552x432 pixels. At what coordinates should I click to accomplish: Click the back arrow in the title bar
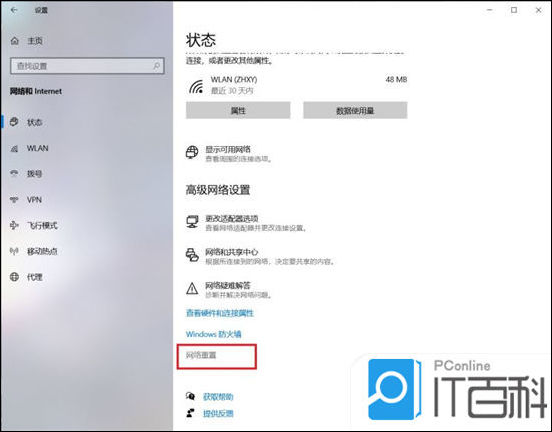pos(14,10)
